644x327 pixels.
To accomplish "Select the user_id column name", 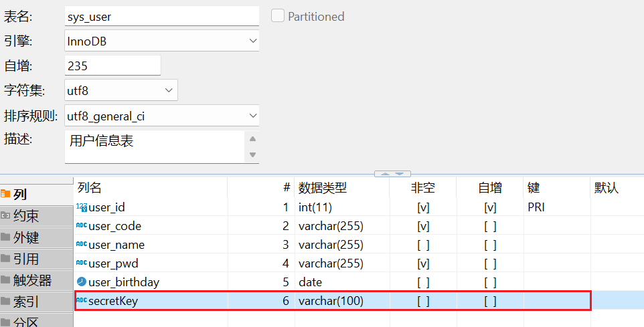I will pyautogui.click(x=106, y=207).
